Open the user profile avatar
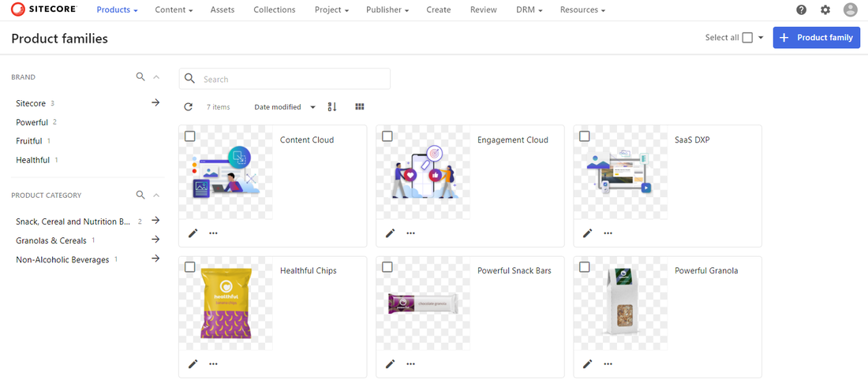 [x=850, y=10]
